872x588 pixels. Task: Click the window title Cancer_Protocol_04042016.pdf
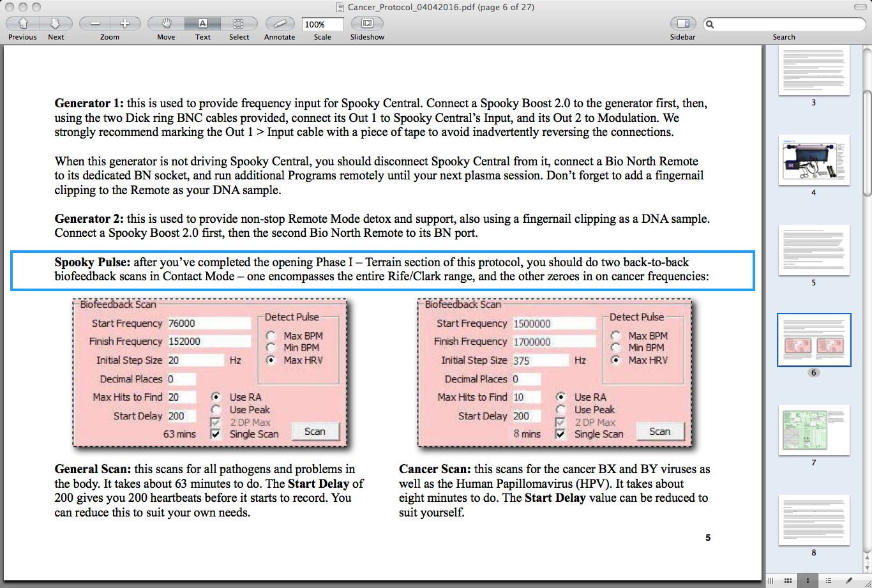pyautogui.click(x=442, y=7)
